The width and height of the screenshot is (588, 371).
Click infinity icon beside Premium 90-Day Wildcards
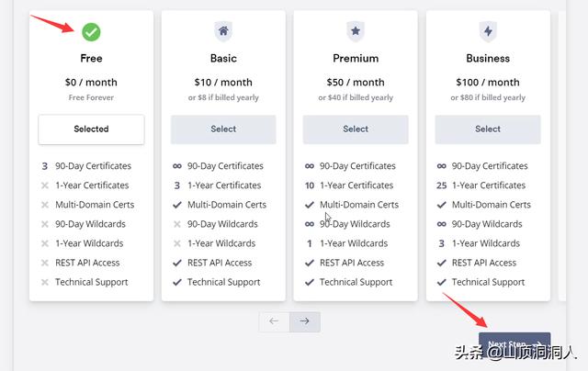click(x=310, y=224)
